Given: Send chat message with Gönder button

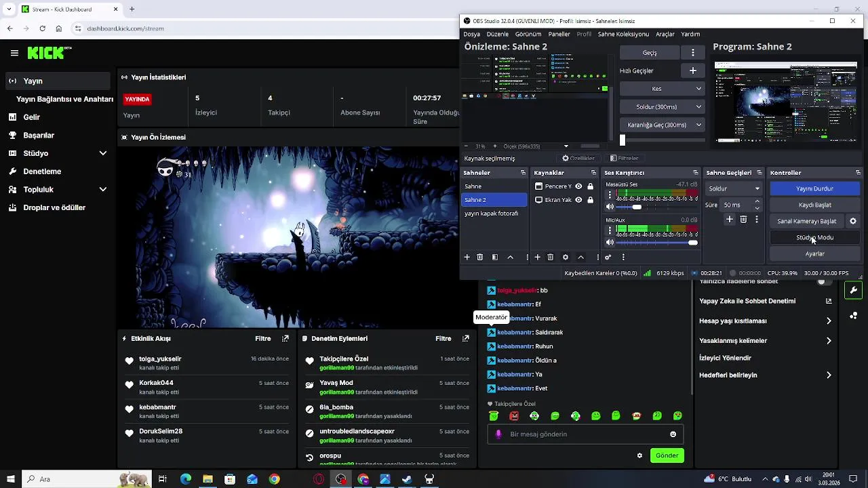Looking at the screenshot, I should pos(667,455).
